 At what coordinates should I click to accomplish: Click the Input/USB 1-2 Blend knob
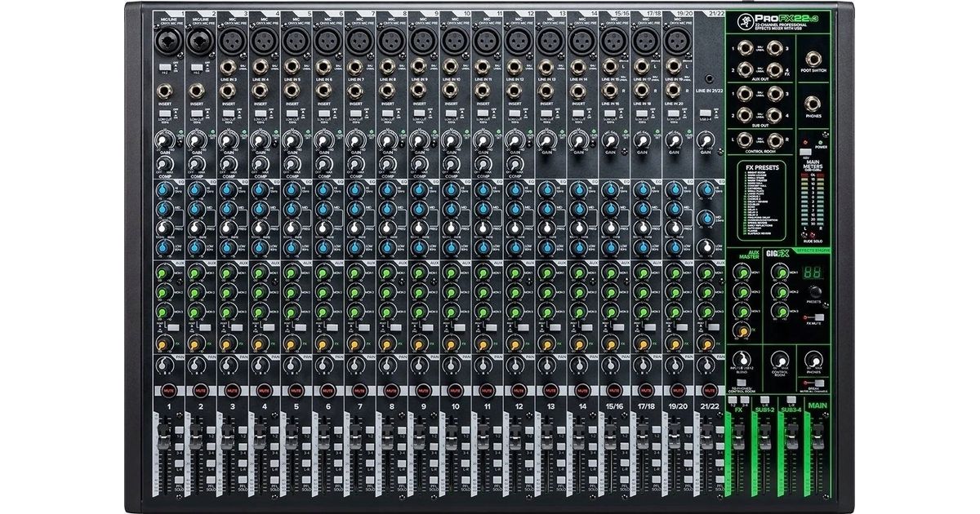[x=742, y=360]
